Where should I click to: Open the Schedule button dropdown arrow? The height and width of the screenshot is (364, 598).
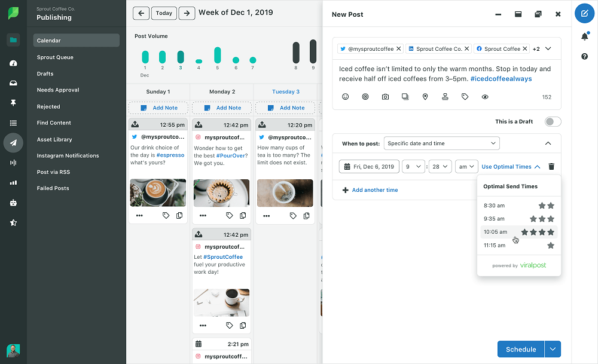(x=553, y=349)
